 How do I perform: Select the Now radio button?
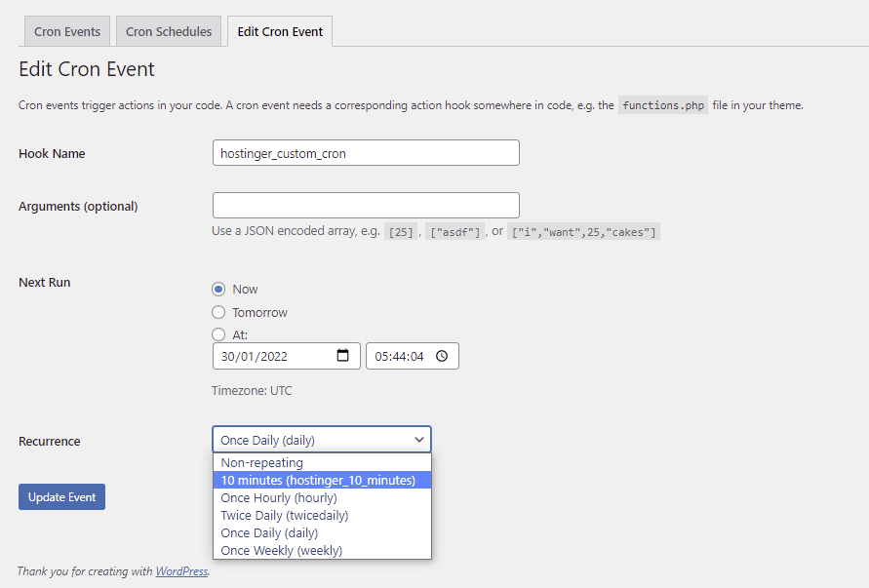click(x=219, y=290)
